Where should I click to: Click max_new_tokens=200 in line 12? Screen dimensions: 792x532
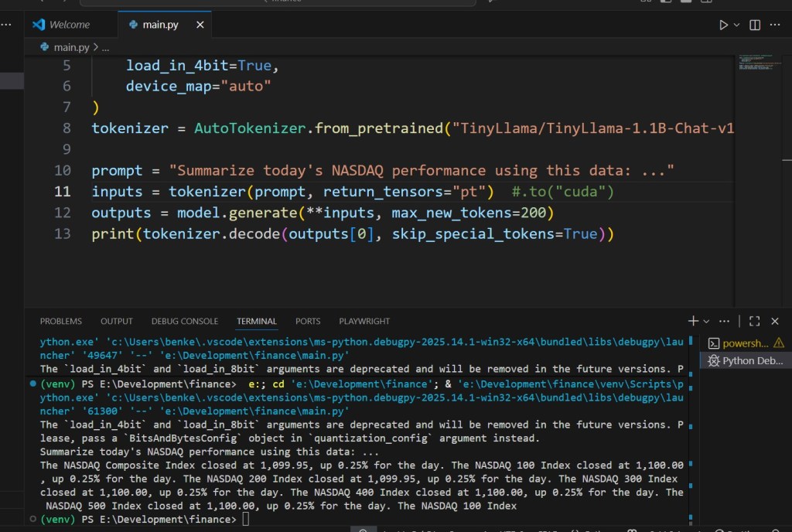pyautogui.click(x=468, y=213)
